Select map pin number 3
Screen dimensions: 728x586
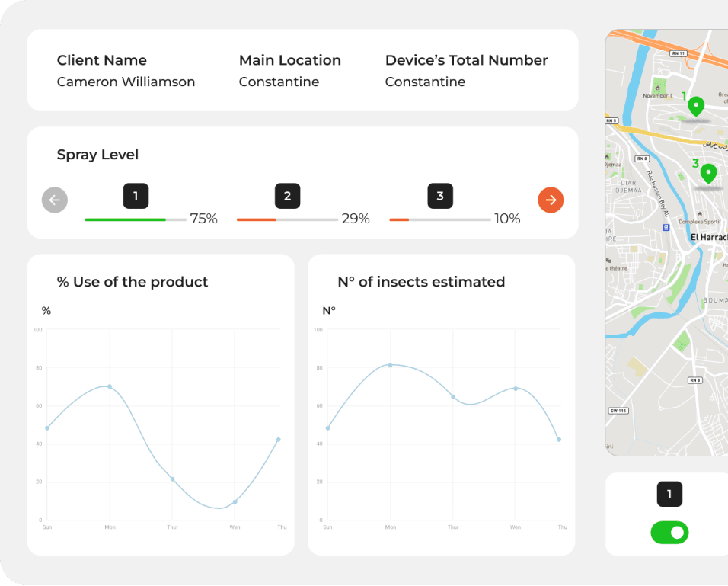(x=708, y=174)
